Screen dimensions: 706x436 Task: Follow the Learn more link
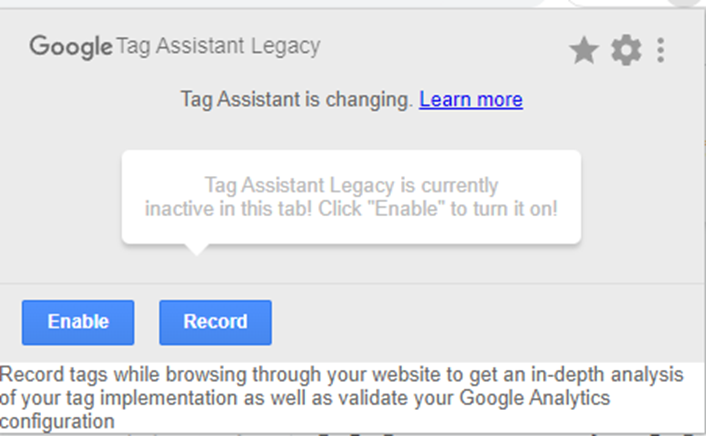pyautogui.click(x=471, y=99)
